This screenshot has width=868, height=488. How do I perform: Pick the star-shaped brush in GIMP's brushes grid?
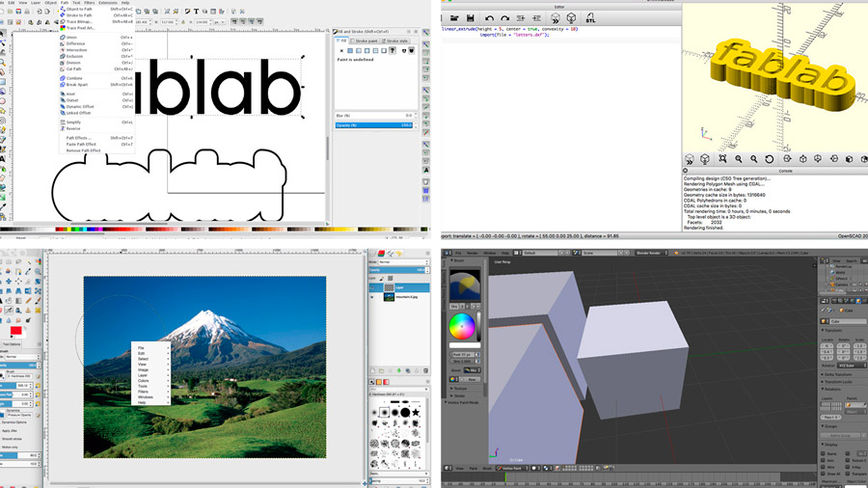(x=416, y=412)
